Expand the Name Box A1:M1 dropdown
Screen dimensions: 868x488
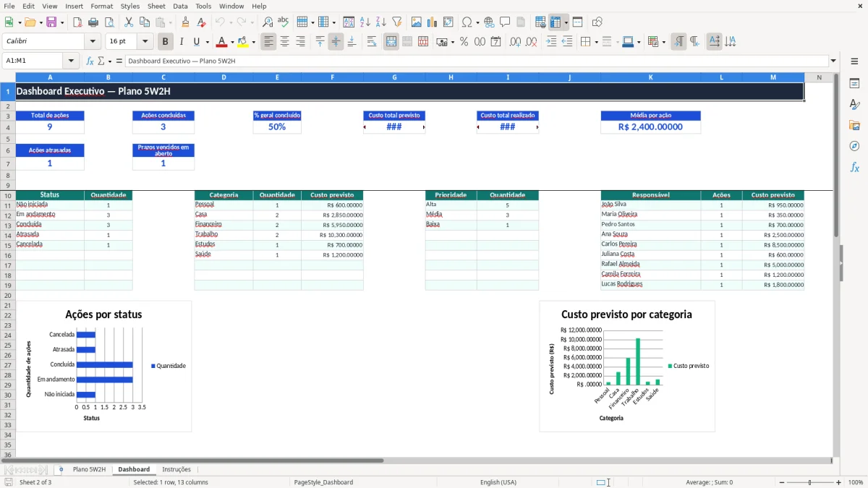click(x=71, y=61)
